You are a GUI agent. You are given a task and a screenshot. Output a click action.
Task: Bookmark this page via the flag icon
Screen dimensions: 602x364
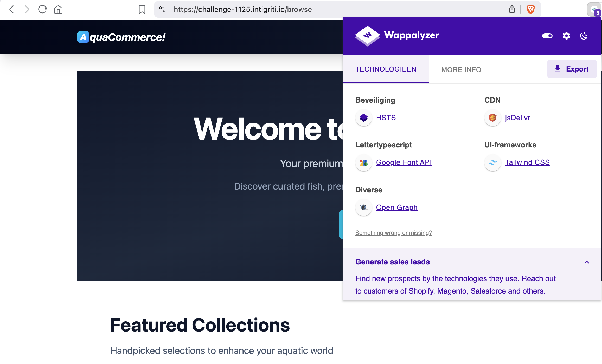pyautogui.click(x=142, y=9)
